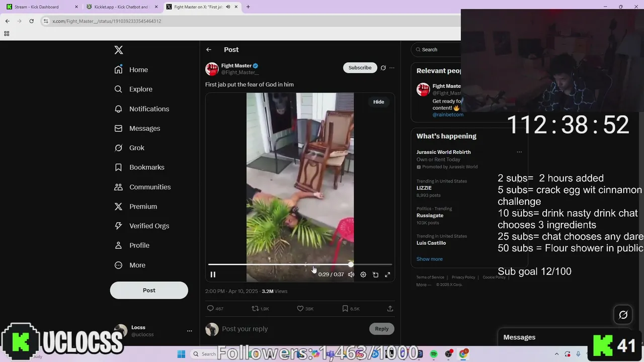The width and height of the screenshot is (644, 362).
Task: Open the Premium page
Action: click(x=135, y=206)
